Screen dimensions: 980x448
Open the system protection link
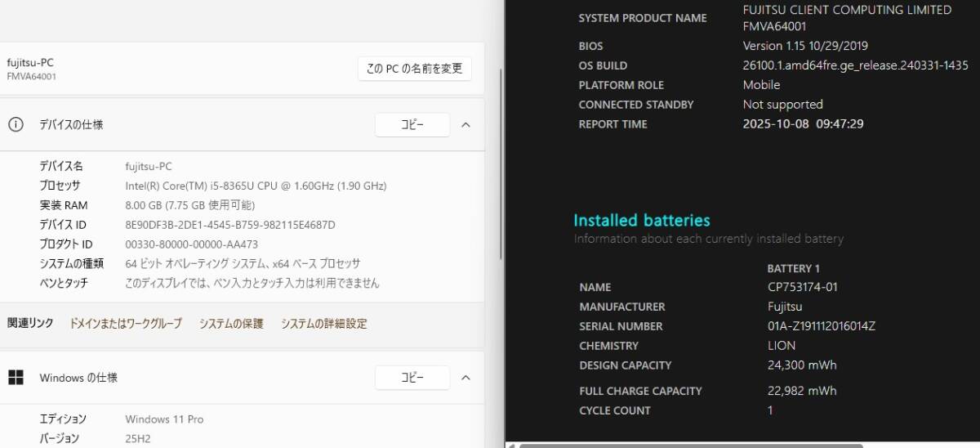231,324
